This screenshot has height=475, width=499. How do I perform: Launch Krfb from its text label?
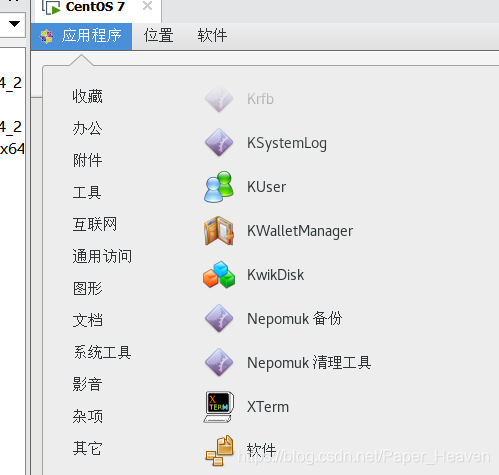[260, 99]
